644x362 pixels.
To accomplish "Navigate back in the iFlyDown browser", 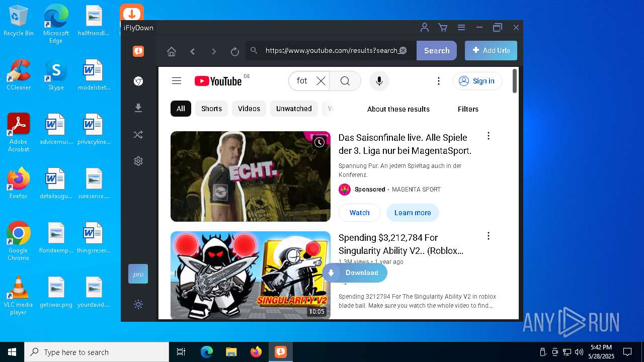I will [x=193, y=51].
